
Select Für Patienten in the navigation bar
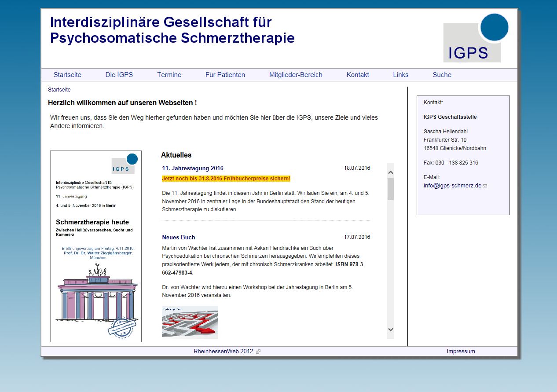click(x=225, y=75)
